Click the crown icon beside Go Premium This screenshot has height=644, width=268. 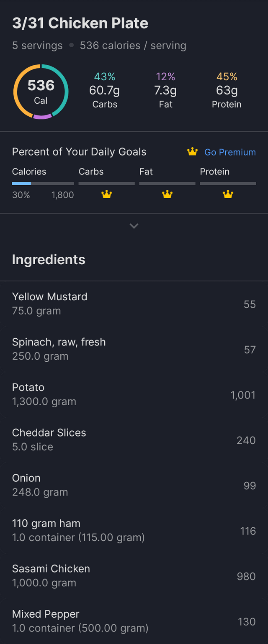click(x=192, y=152)
